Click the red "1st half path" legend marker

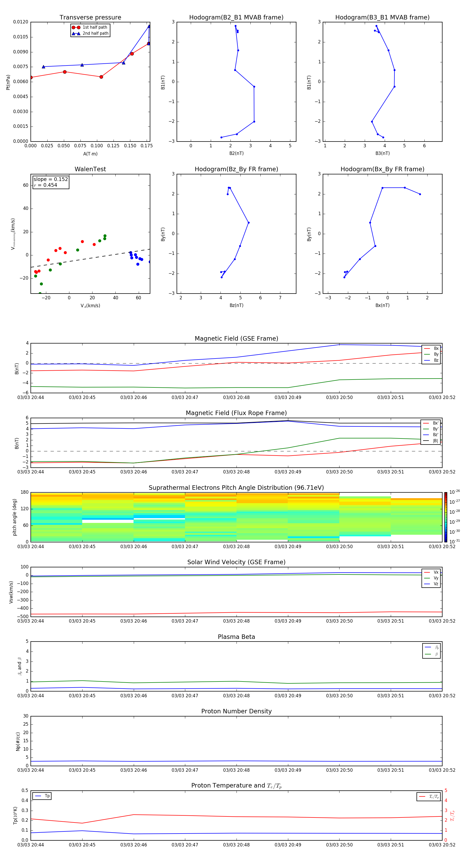76,27
